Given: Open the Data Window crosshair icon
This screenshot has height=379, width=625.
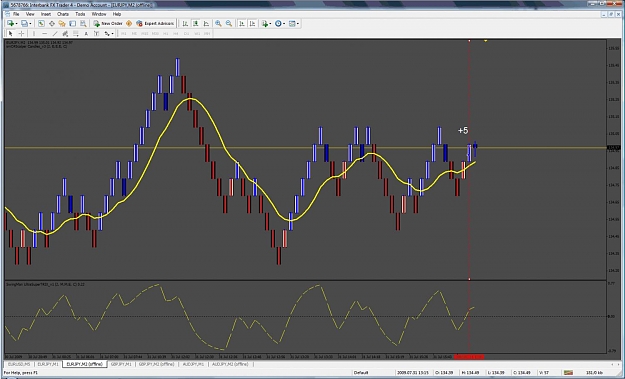Looking at the screenshot, I should (x=52, y=24).
